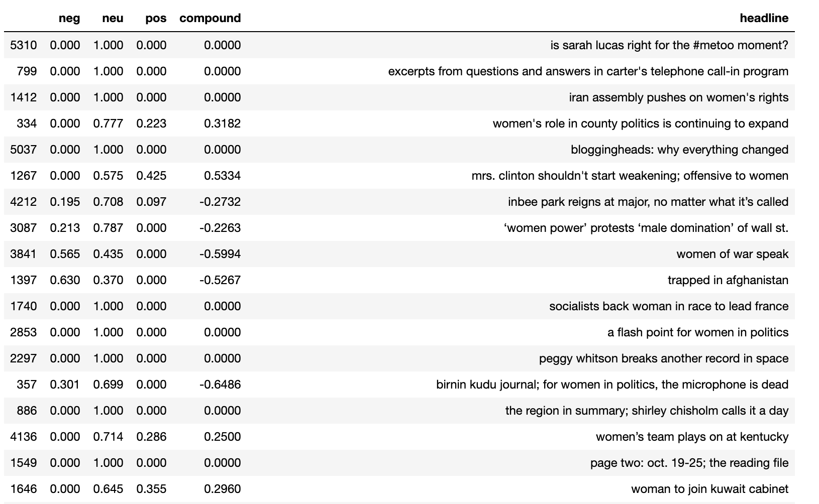Click the "pos" column header
The image size is (819, 504).
tap(156, 18)
